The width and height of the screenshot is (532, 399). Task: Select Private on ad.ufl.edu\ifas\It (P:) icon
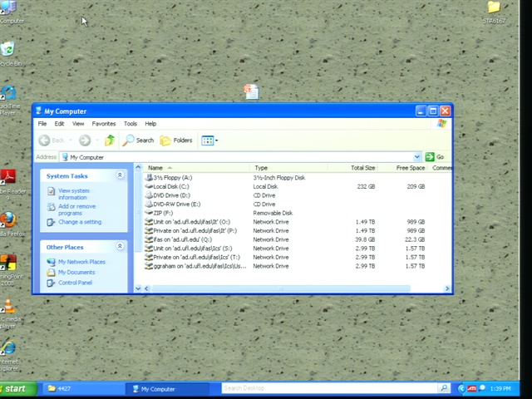coord(149,230)
